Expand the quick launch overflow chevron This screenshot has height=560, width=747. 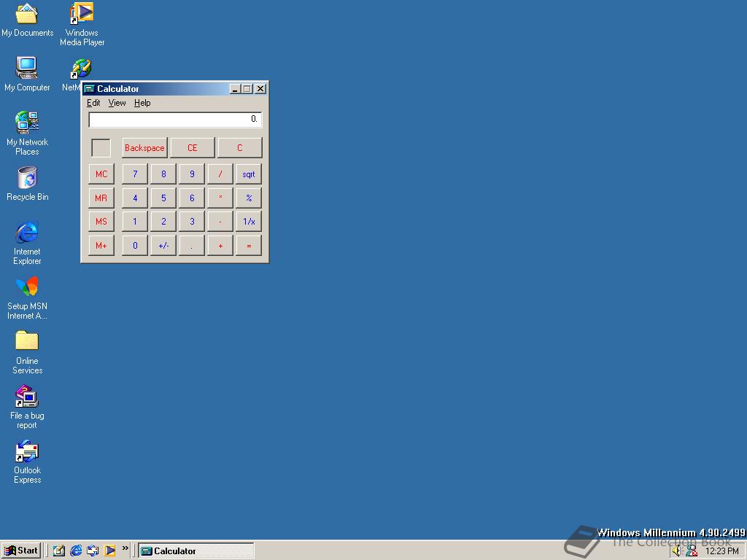[x=125, y=549]
